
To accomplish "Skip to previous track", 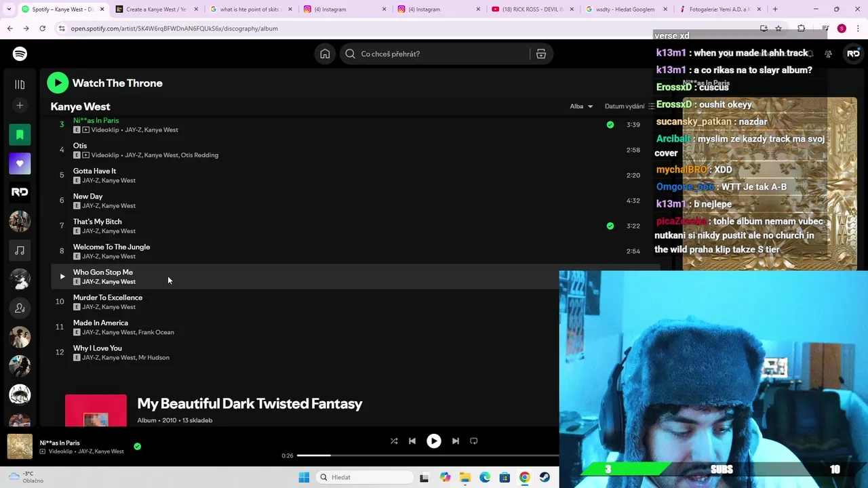I will (412, 441).
